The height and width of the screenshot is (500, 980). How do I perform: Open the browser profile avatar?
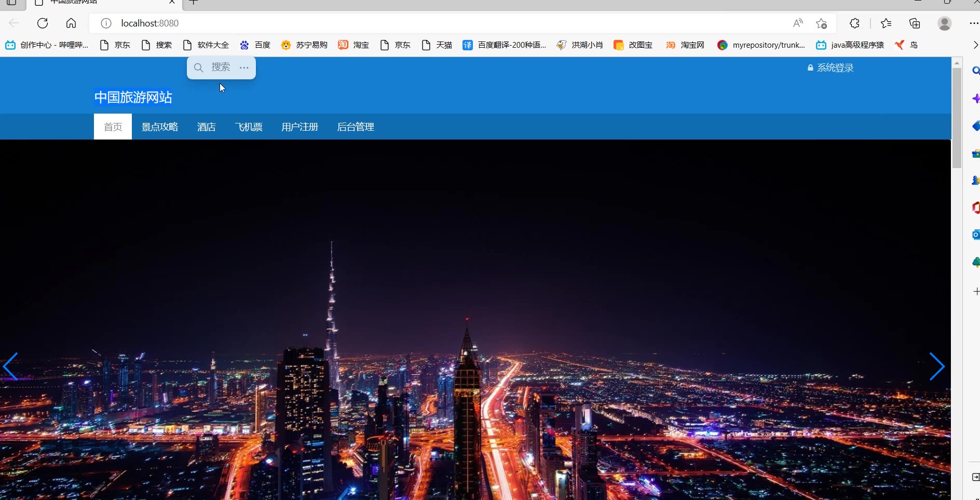coord(945,23)
